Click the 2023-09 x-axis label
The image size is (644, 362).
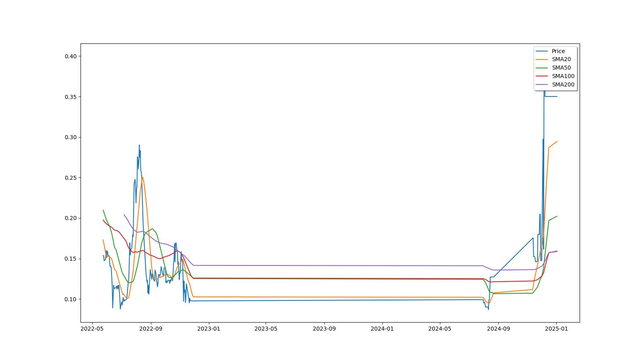point(324,329)
